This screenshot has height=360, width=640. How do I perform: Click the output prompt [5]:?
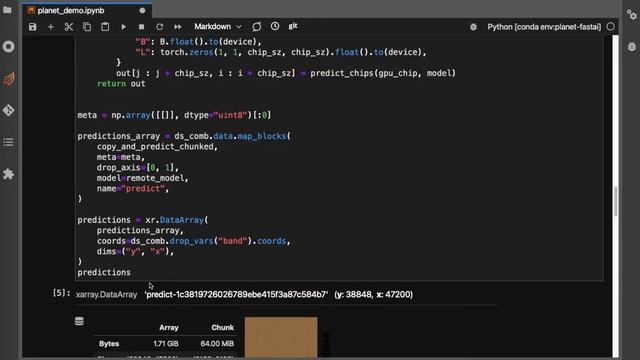pyautogui.click(x=61, y=293)
